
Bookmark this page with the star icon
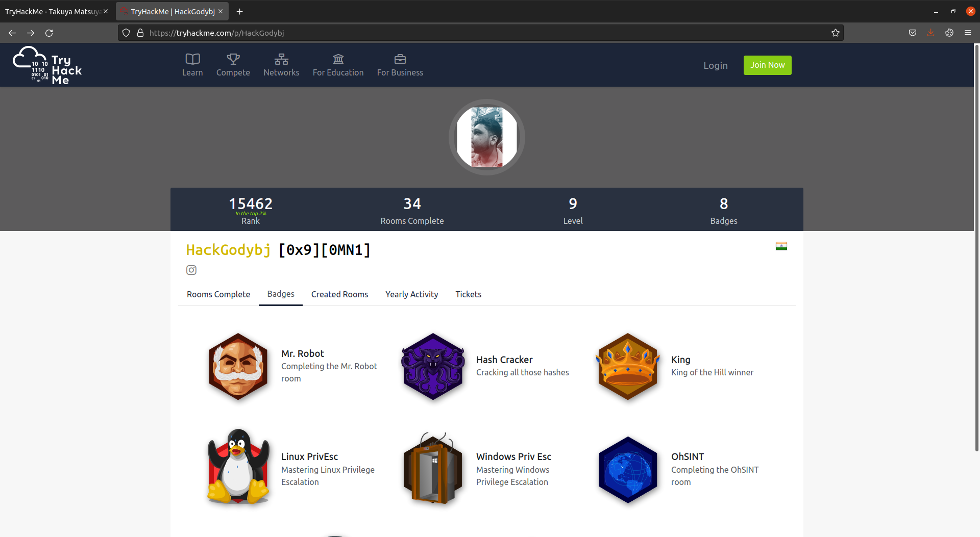835,33
